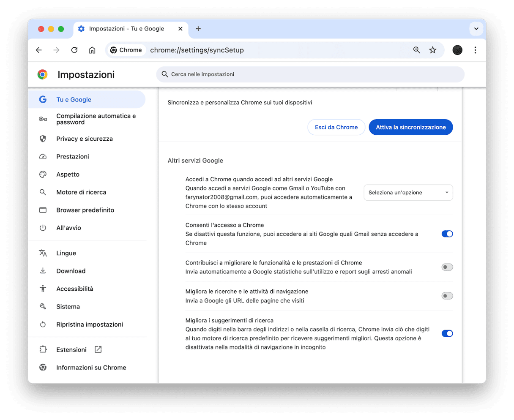Turn off Migliora i suggerimenti di ricerca
The image size is (514, 420).
pos(447,333)
